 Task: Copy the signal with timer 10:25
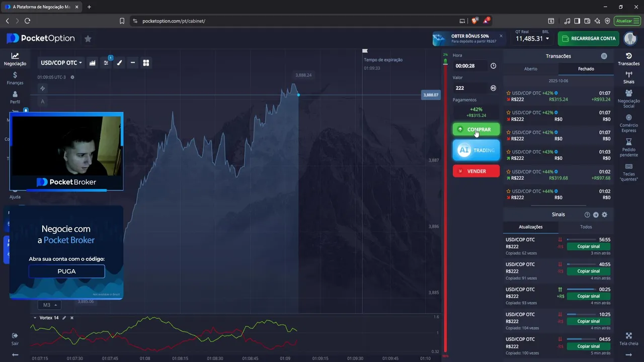pos(588,321)
